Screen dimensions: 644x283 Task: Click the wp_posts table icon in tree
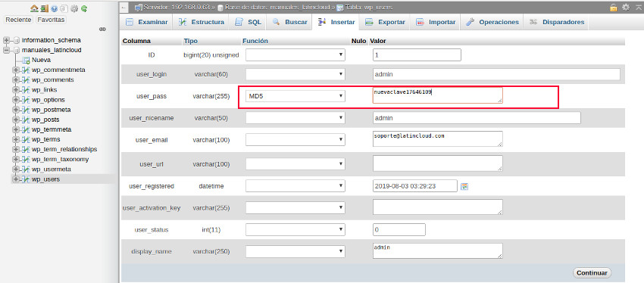[26, 120]
